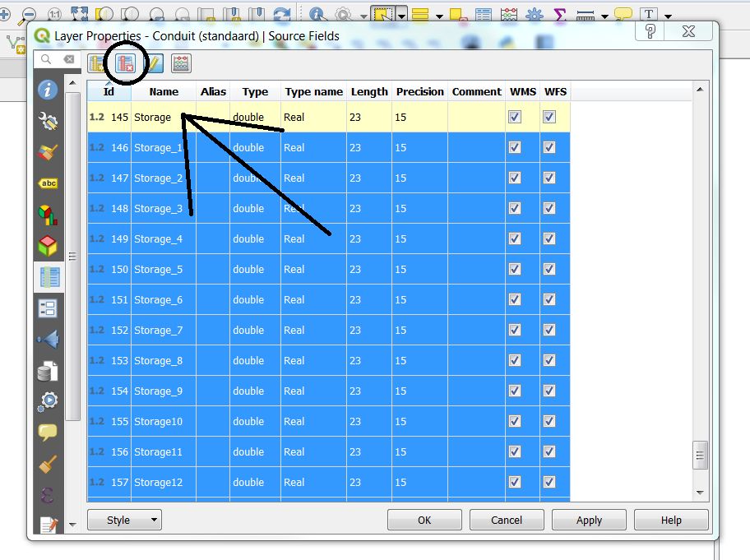The height and width of the screenshot is (560, 750).
Task: Click the Apply button
Action: coord(589,520)
